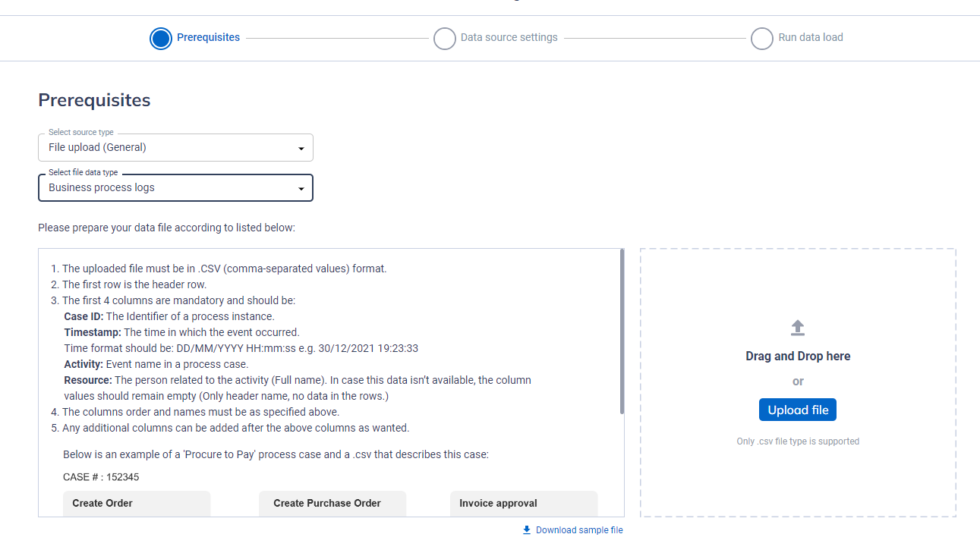Screen dimensions: 980x556
Task: Go to the Run data load step label
Action: click(811, 37)
